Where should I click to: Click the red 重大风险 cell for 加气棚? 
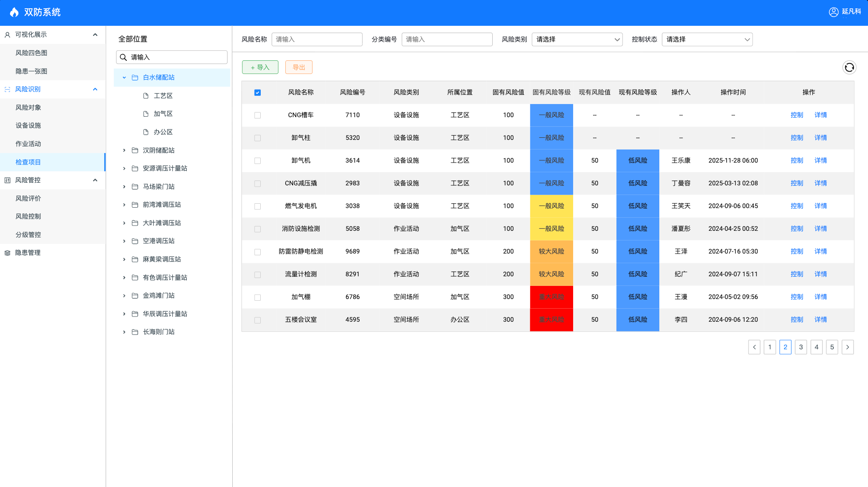coord(551,297)
